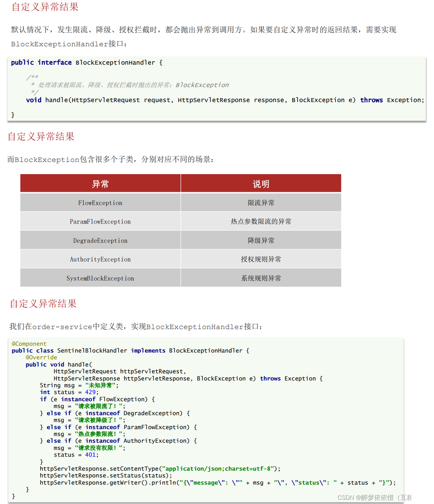Viewport: 434px width, 504px height.
Task: Click the status = 401 line
Action: click(x=76, y=455)
